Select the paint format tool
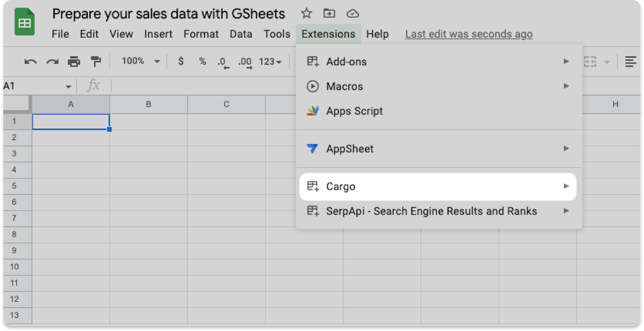This screenshot has width=644, height=331. click(x=96, y=62)
